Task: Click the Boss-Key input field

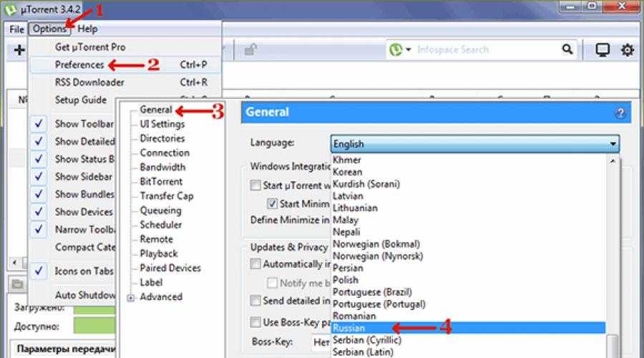Action: [x=321, y=342]
